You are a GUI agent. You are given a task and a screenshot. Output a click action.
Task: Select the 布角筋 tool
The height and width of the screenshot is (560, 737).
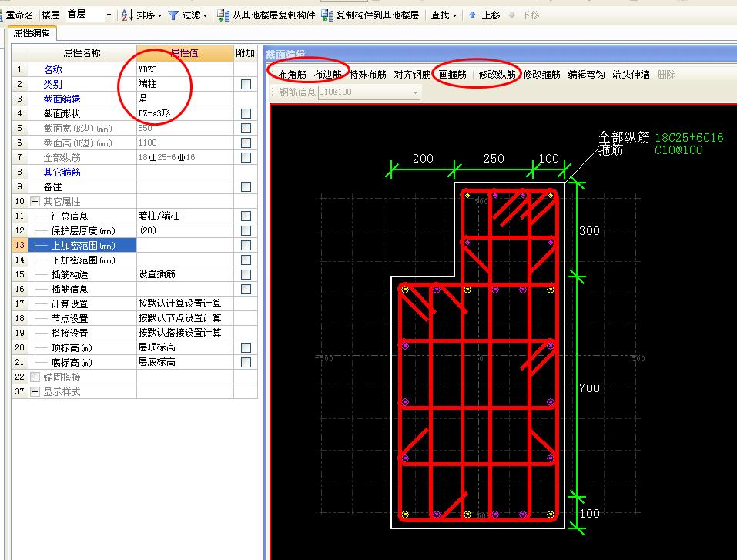point(292,74)
